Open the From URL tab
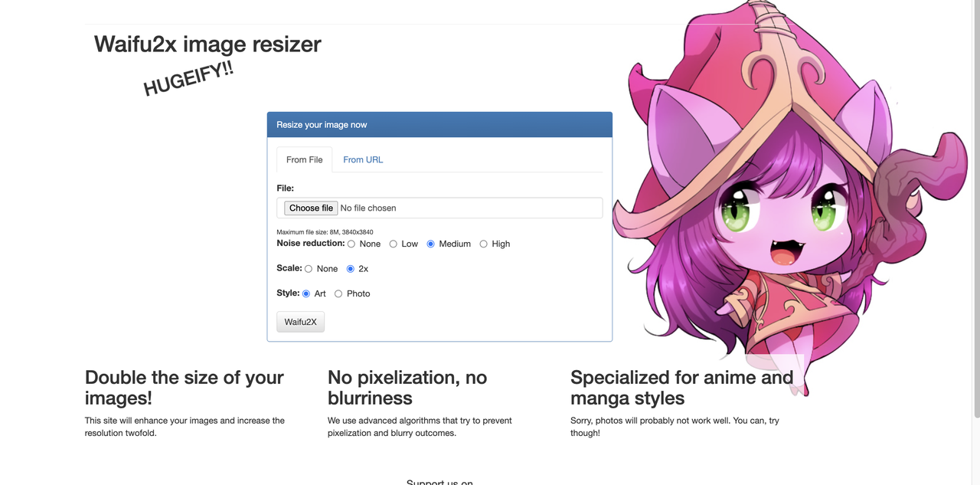 coord(363,159)
